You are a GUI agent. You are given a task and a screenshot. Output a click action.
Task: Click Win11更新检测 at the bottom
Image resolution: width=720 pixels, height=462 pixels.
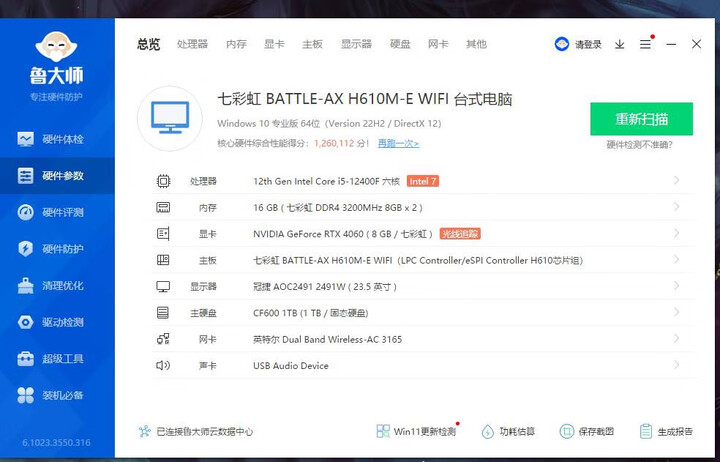point(416,432)
